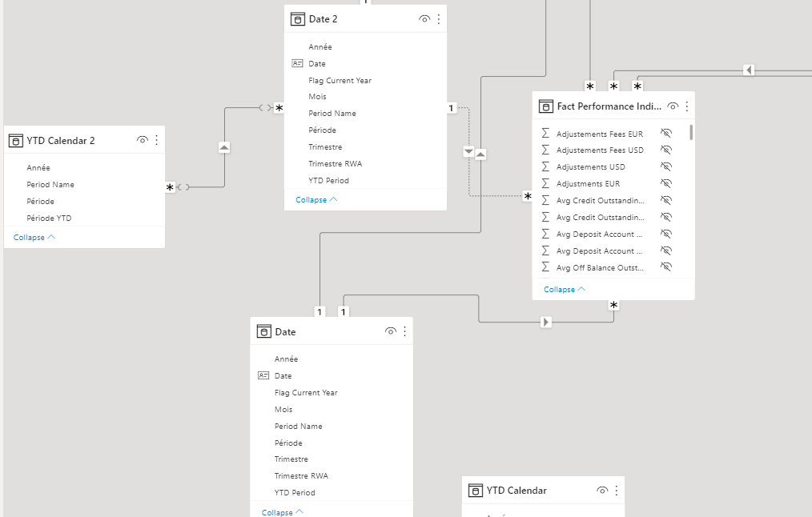Select the relationship arrow between YTD Calendar 2 and Date 2

click(x=224, y=147)
